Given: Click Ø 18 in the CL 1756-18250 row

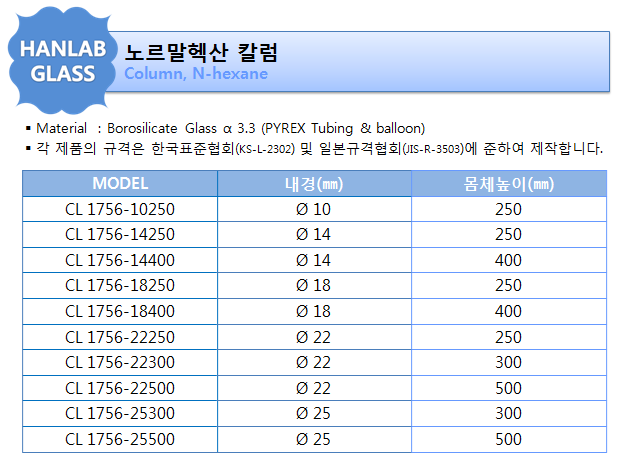Looking at the screenshot, I should [x=314, y=285].
